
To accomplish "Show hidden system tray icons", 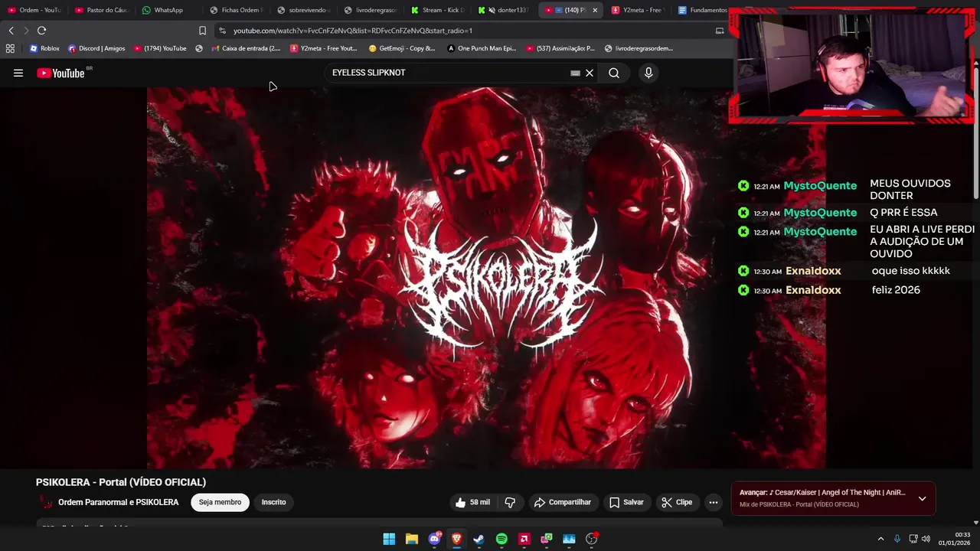I will (880, 539).
